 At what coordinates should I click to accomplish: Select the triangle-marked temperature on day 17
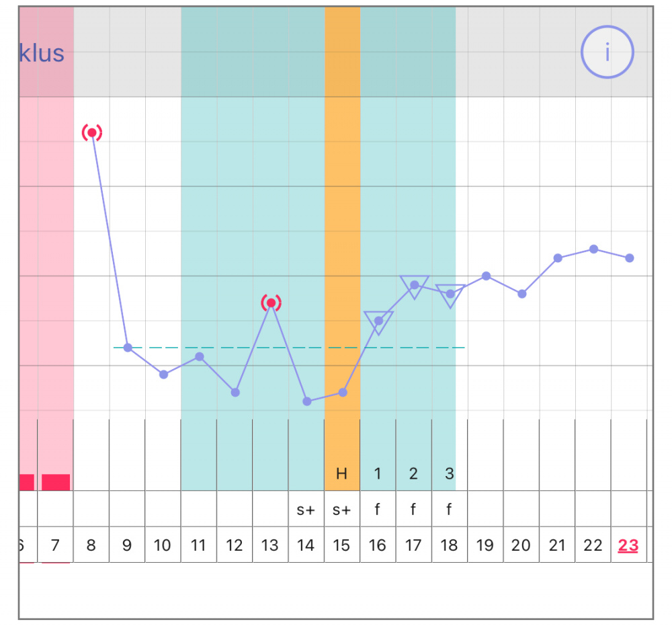coord(415,285)
